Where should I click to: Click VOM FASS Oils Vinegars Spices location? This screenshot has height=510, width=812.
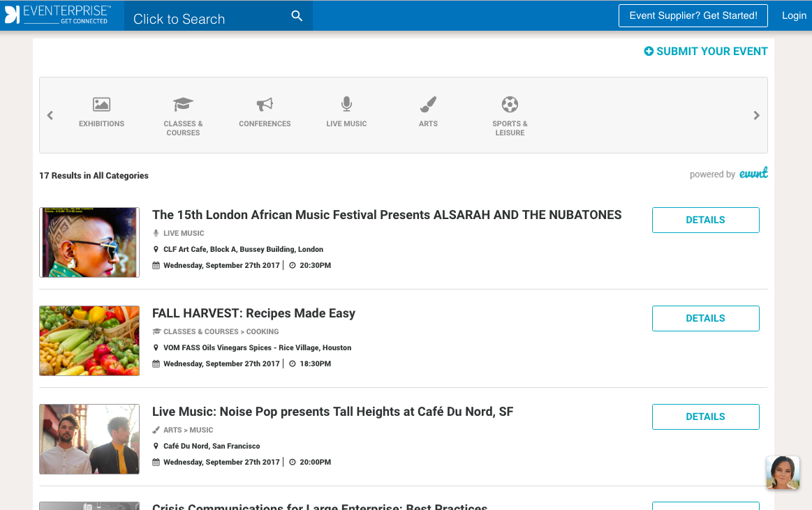pyautogui.click(x=258, y=347)
